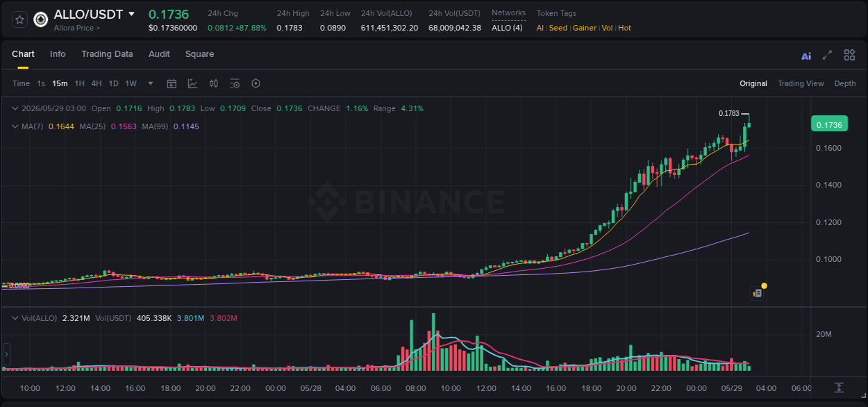Expand the left side panel arrow
This screenshot has width=868, height=407.
pos(6,354)
